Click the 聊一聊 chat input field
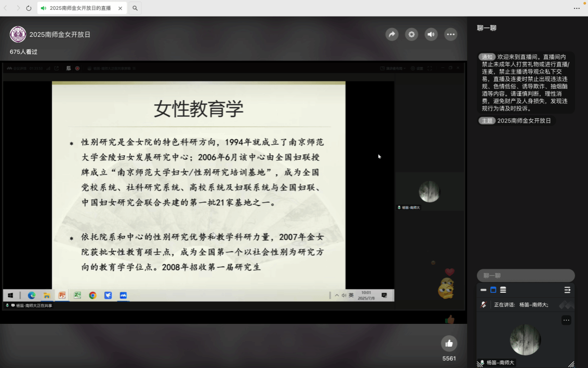The width and height of the screenshot is (588, 368). click(x=525, y=276)
